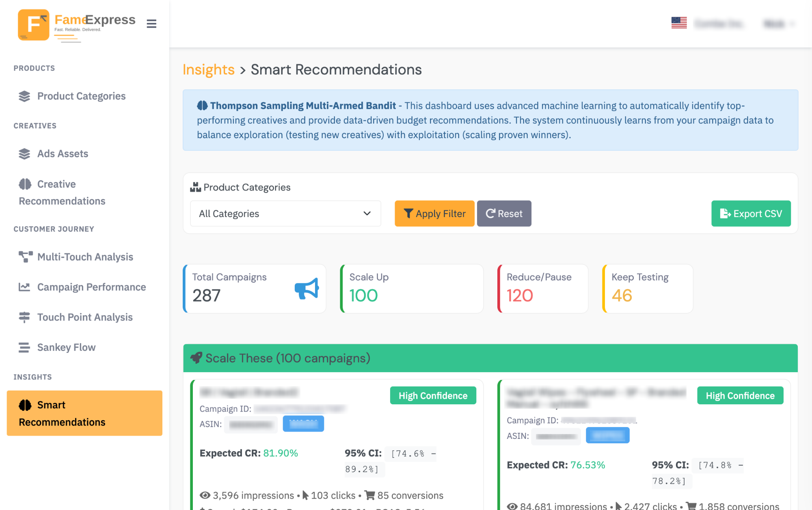Click the Ads Assets stack icon
The height and width of the screenshot is (510, 812).
24,154
